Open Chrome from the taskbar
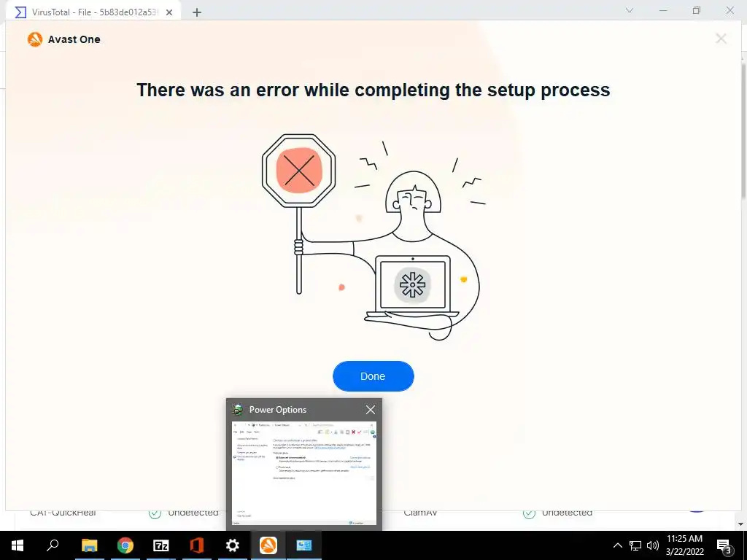747x560 pixels. (125, 545)
